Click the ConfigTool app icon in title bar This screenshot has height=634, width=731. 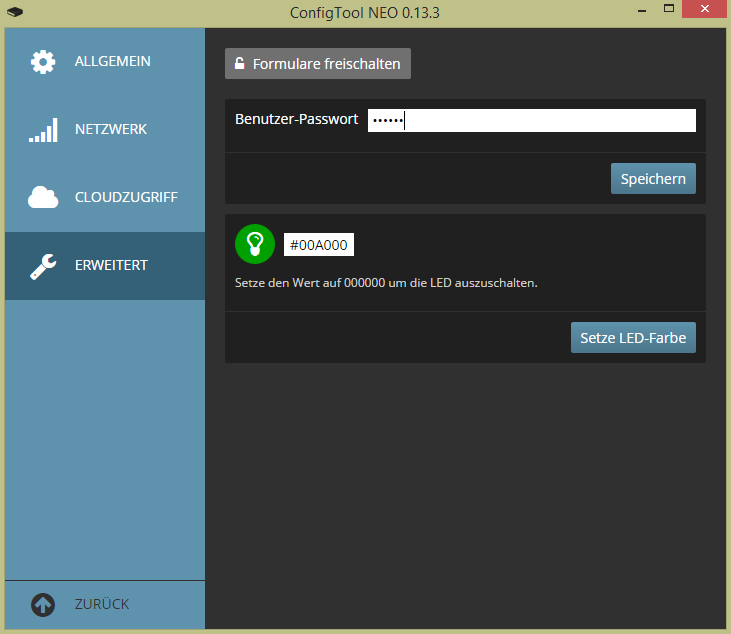14,13
